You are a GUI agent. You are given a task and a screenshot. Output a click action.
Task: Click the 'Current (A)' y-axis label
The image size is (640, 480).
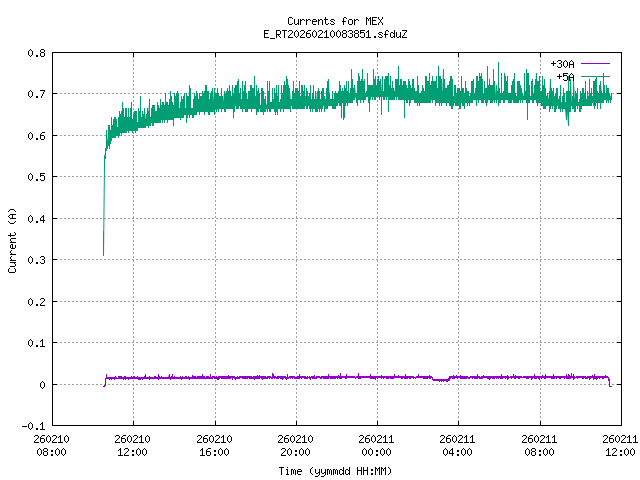13,239
